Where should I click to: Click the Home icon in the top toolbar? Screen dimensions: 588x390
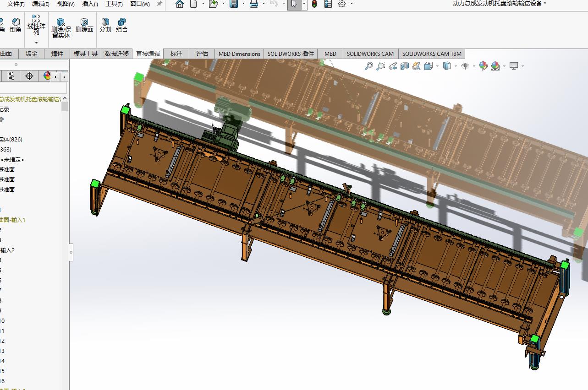[x=180, y=4]
